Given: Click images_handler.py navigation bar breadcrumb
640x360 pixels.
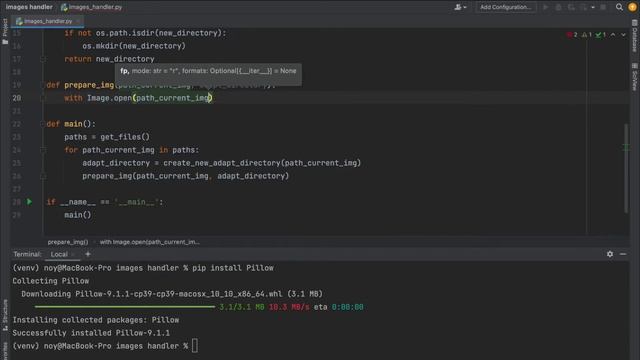Looking at the screenshot, I should [91, 7].
